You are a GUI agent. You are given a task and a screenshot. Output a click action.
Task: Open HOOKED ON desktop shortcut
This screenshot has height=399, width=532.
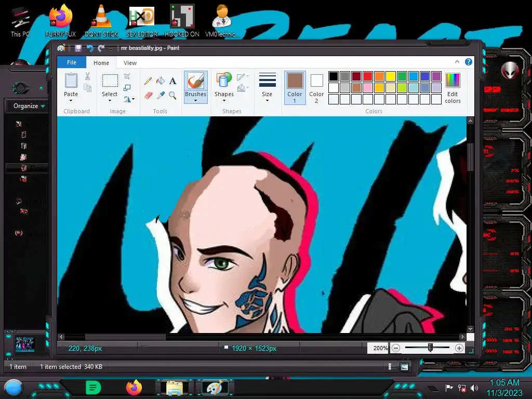tap(182, 20)
